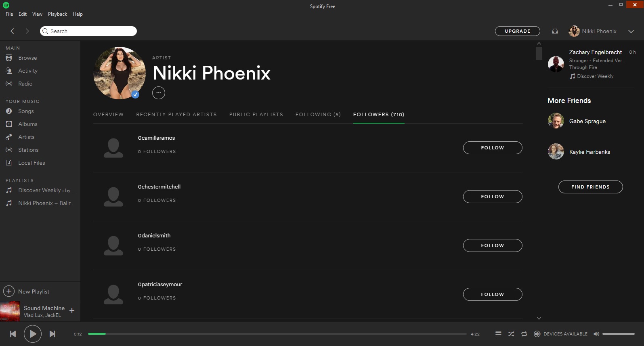Switch to the Following (5) tab
The image size is (644, 346).
tap(318, 115)
